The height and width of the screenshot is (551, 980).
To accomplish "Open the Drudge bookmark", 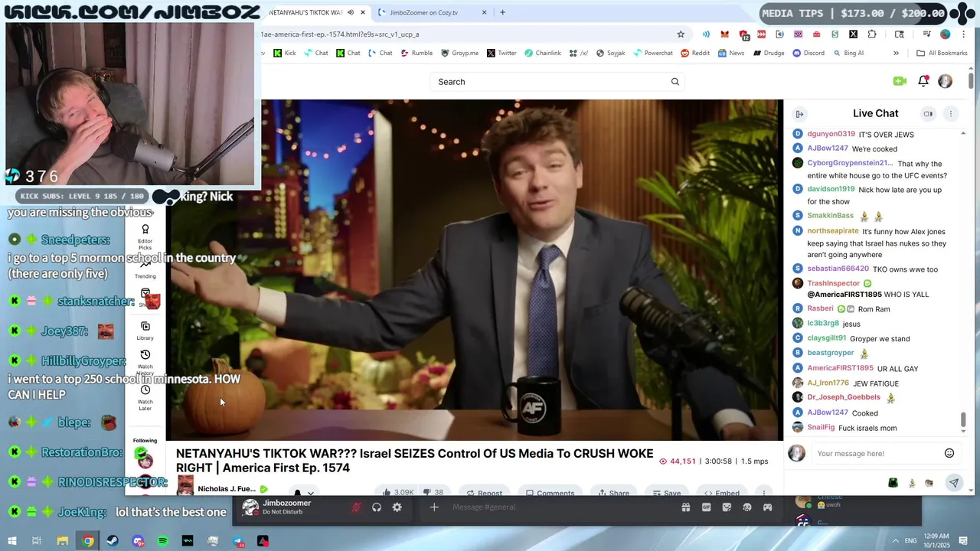I will click(x=769, y=54).
